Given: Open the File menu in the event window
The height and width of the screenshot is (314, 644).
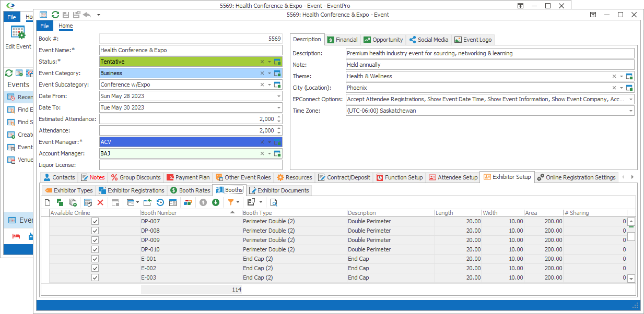Looking at the screenshot, I should pyautogui.click(x=44, y=26).
